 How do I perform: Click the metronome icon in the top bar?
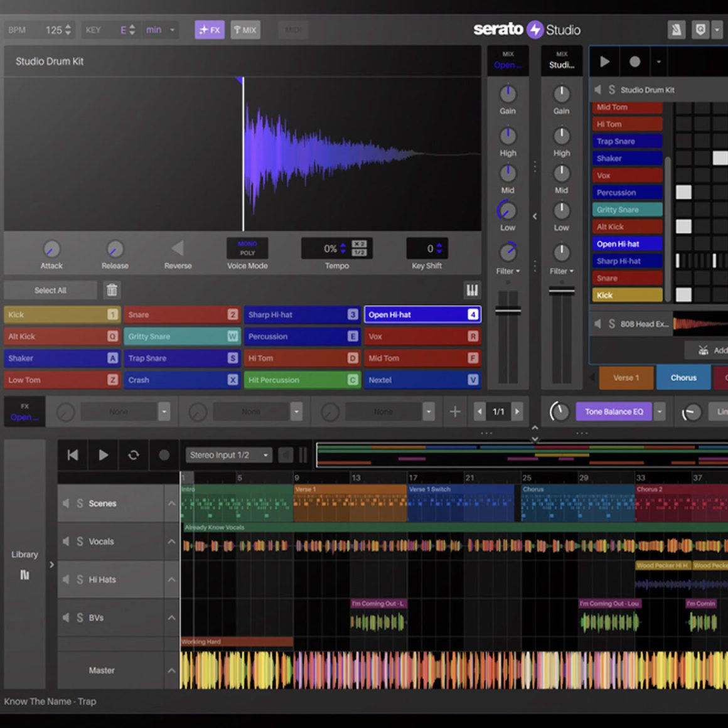[x=676, y=29]
